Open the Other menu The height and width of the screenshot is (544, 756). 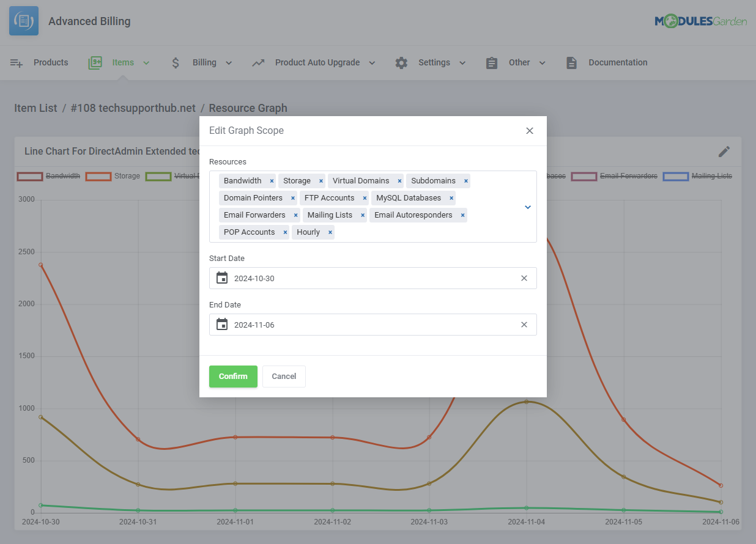coord(519,62)
